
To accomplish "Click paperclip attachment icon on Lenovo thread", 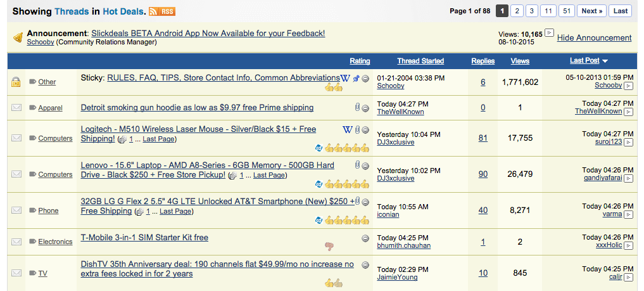I will pos(357,165).
